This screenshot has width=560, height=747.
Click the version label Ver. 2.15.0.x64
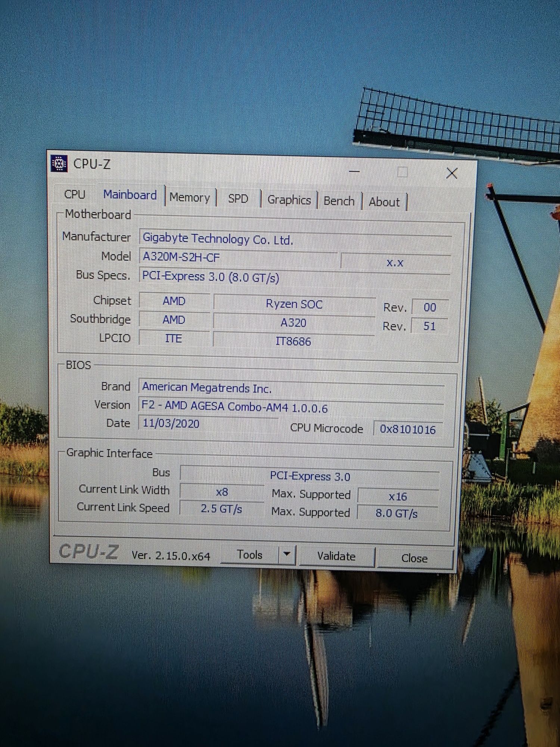pos(171,555)
